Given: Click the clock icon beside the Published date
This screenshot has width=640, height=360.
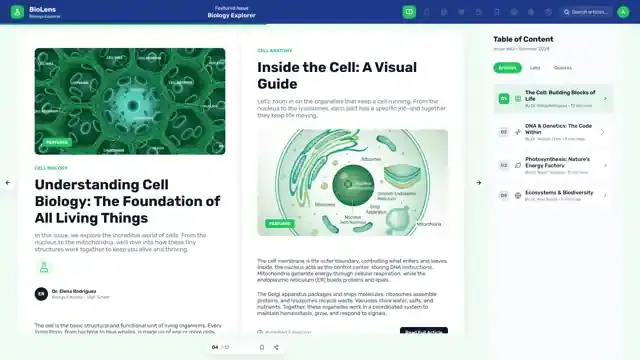Looking at the screenshot, I should [260, 332].
